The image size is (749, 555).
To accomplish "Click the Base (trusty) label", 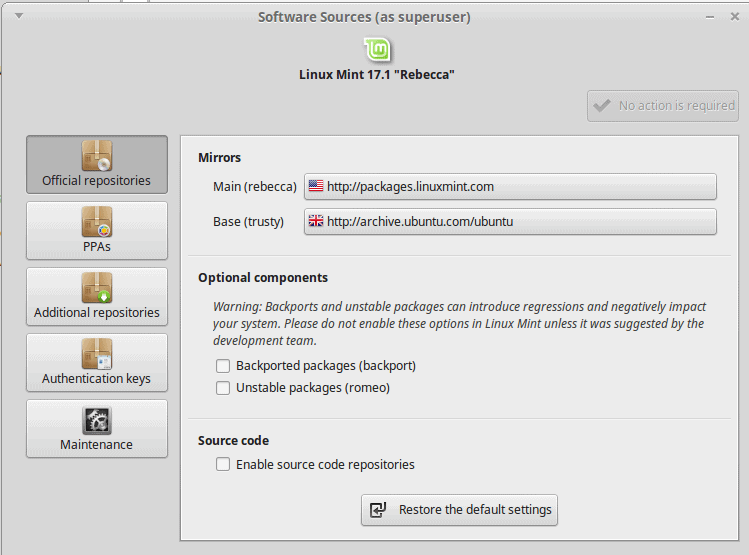I will 248,222.
